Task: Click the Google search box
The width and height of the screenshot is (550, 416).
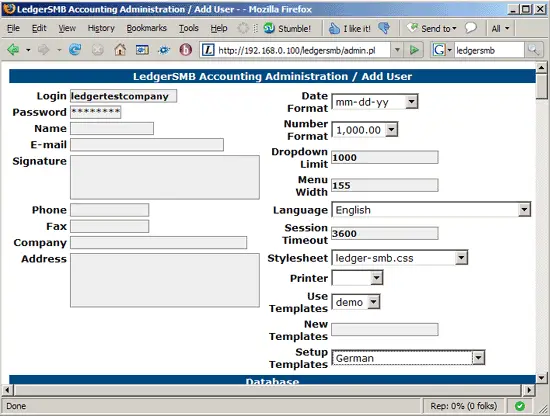Action: coord(489,50)
